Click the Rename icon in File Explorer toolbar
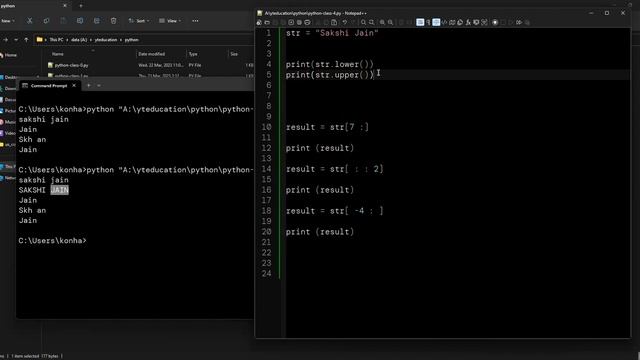Viewport: 640px width, 360px height. pyautogui.click(x=80, y=20)
